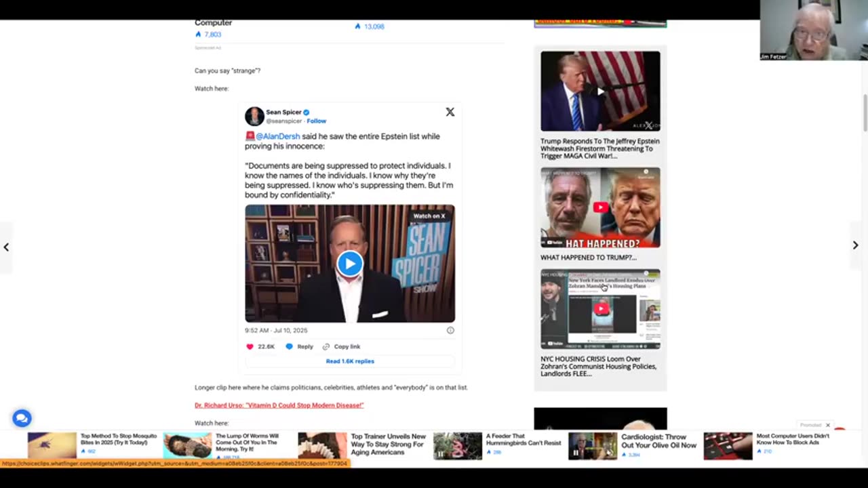Click the Sean Spicer display name

pyautogui.click(x=283, y=113)
